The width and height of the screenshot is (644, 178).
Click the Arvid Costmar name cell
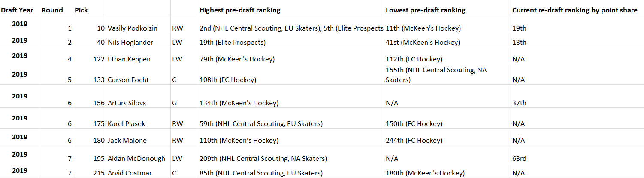point(129,173)
